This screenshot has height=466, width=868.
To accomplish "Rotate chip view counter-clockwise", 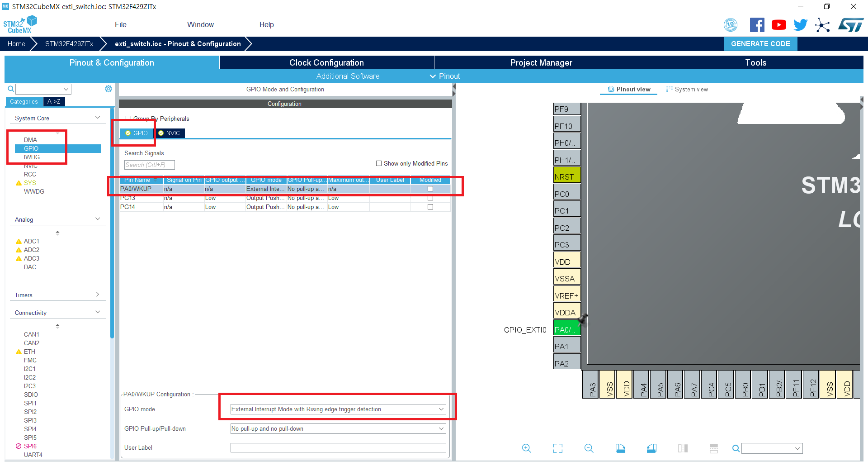I will (x=651, y=448).
